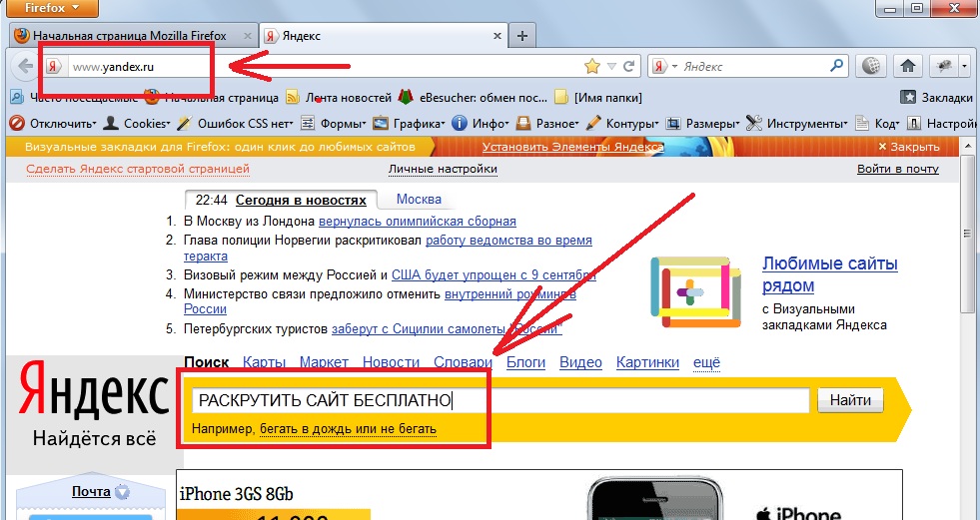Screen dimensions: 980x520
Task: Open the Firefox application menu button
Action: 52,8
